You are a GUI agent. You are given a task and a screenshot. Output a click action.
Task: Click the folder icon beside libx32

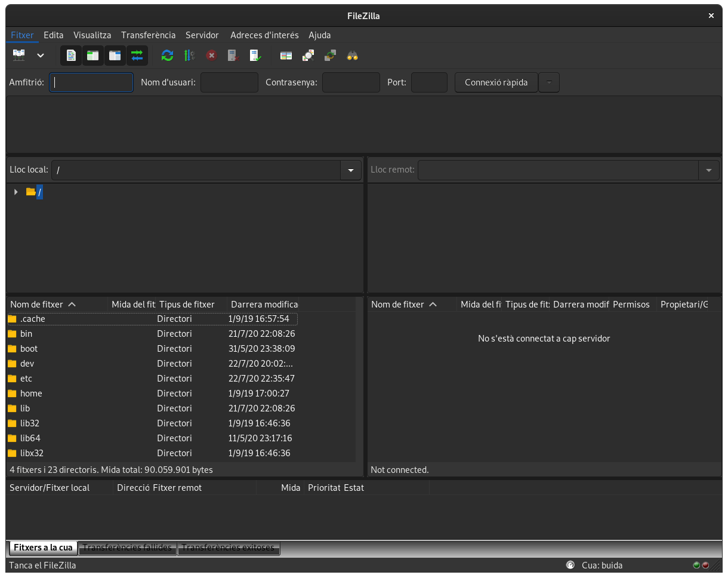coord(12,453)
